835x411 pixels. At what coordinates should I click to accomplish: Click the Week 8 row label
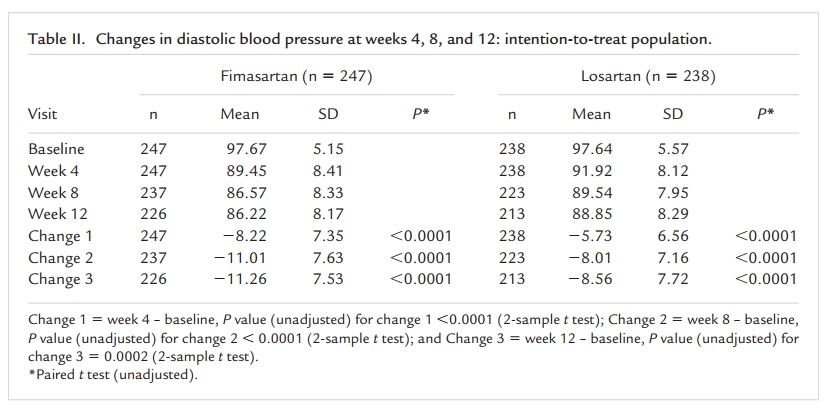[55, 192]
